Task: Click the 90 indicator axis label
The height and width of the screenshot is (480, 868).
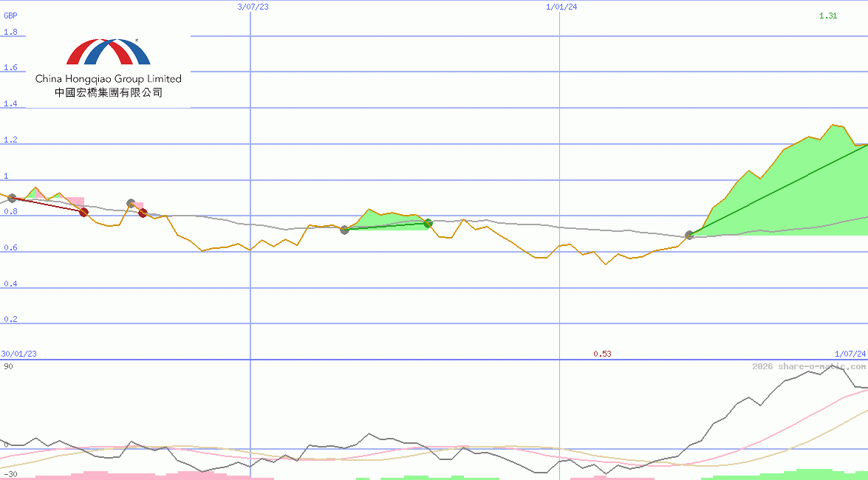Action: click(x=7, y=365)
